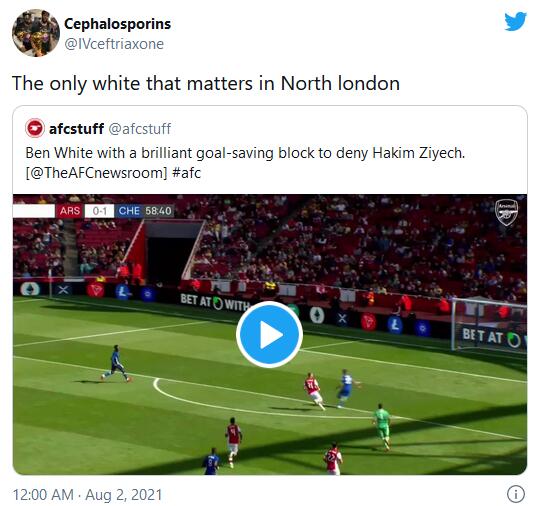This screenshot has width=533, height=506.
Task: Click the tweet text about North london
Action: (x=206, y=84)
